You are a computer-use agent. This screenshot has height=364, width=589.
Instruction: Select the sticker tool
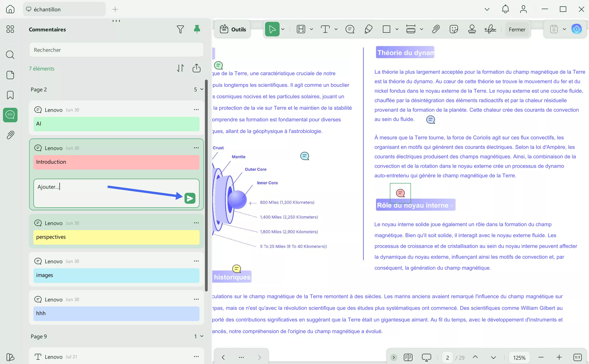click(x=454, y=29)
